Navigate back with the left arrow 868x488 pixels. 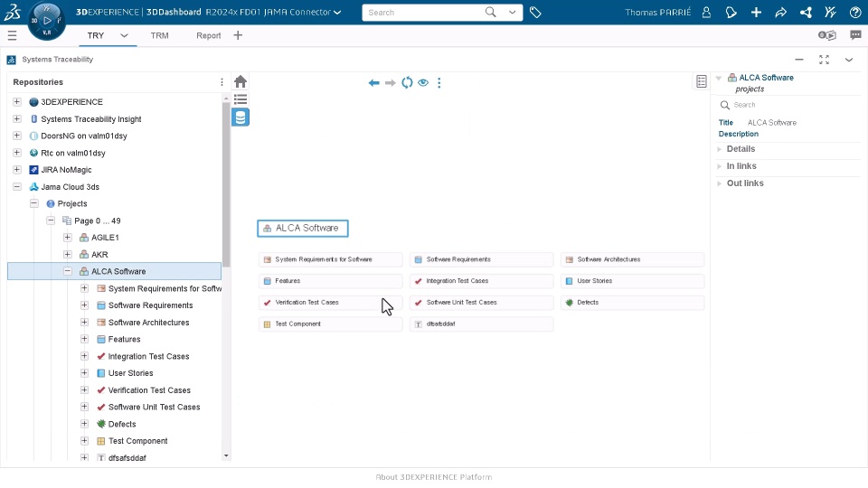pos(374,83)
